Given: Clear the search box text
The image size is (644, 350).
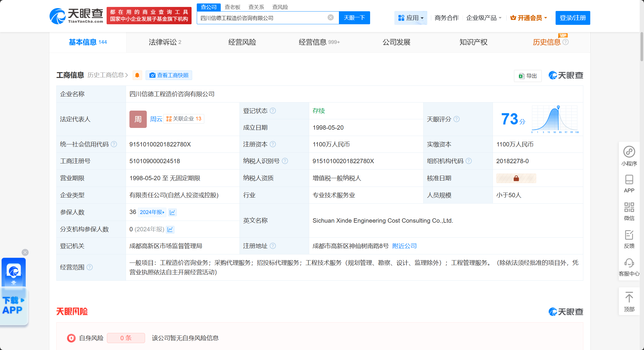Looking at the screenshot, I should [331, 18].
